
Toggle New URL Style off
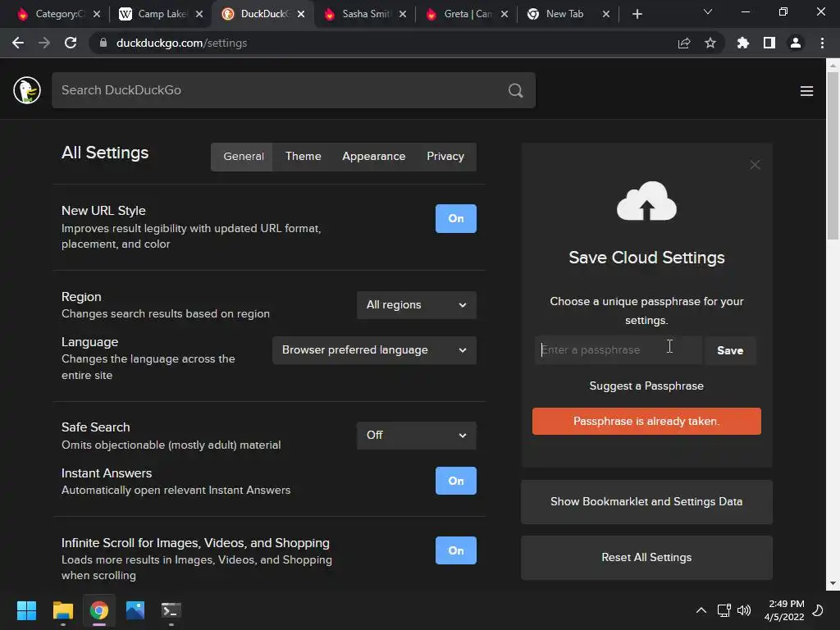(x=456, y=218)
